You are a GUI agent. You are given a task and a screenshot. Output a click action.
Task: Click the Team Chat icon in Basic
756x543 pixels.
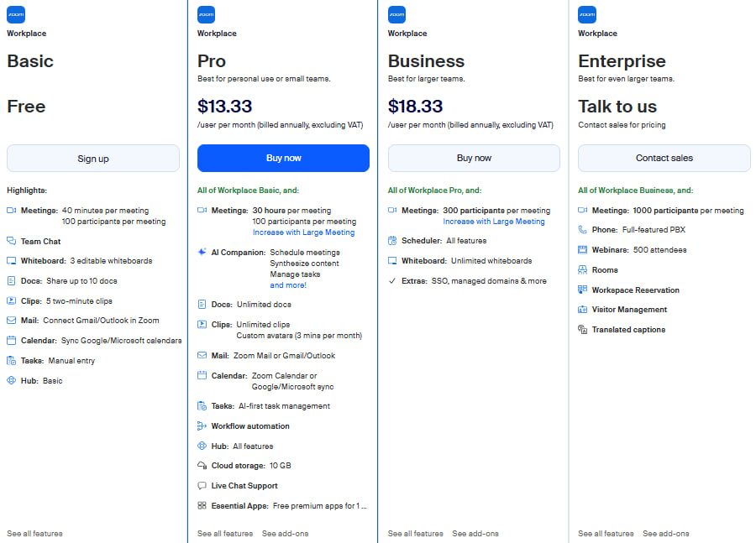tap(11, 241)
